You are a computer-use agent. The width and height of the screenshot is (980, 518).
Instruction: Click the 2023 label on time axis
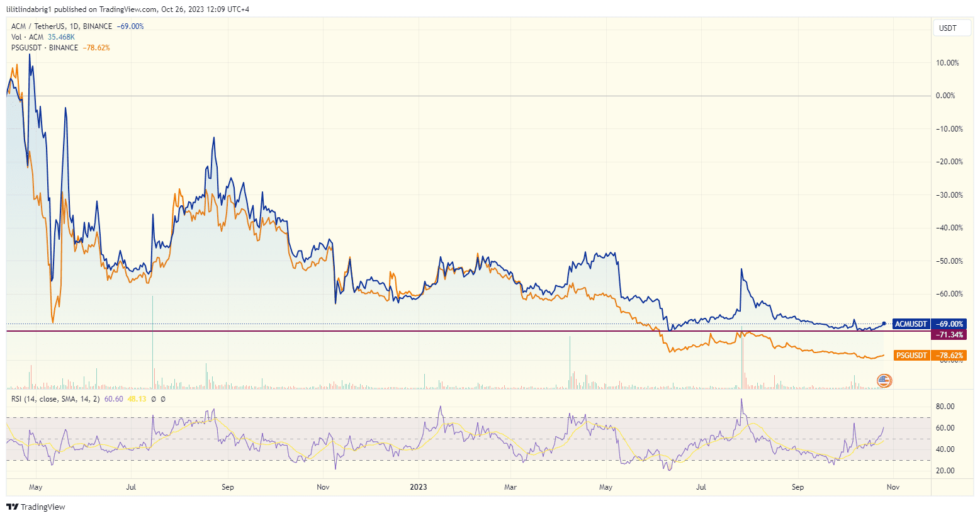[419, 487]
